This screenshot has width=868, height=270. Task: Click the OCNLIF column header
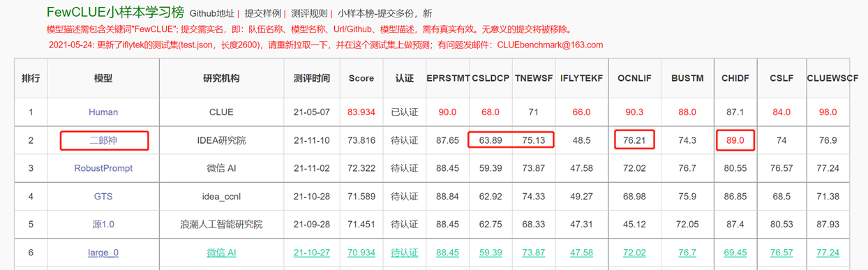click(634, 79)
